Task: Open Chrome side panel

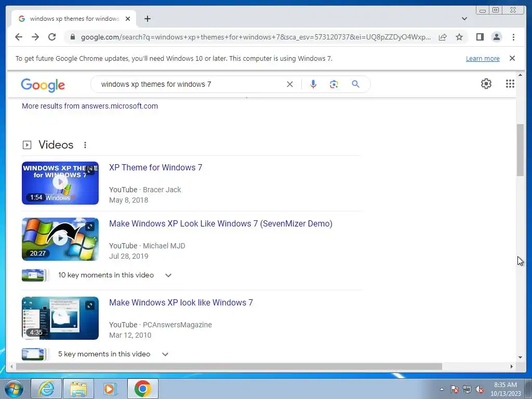Action: point(480,37)
